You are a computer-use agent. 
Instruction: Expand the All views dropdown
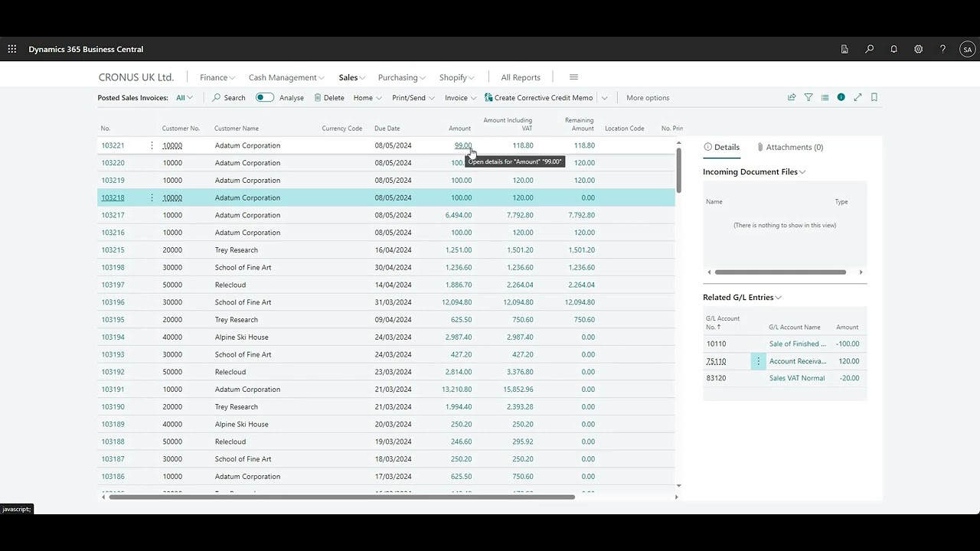[x=185, y=98]
